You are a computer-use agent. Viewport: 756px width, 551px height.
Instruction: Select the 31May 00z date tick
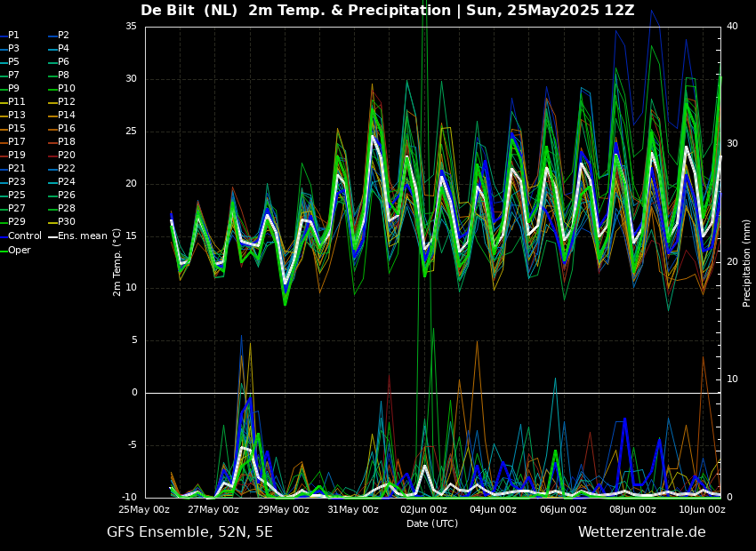[353, 509]
